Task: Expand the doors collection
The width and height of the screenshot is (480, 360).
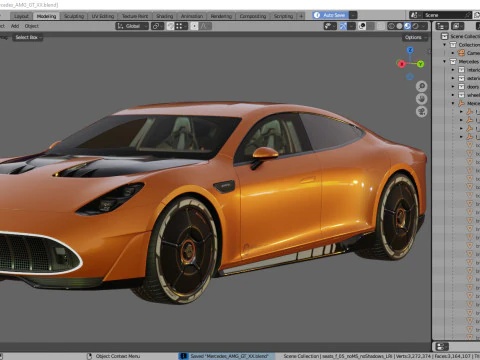Action: [x=453, y=87]
